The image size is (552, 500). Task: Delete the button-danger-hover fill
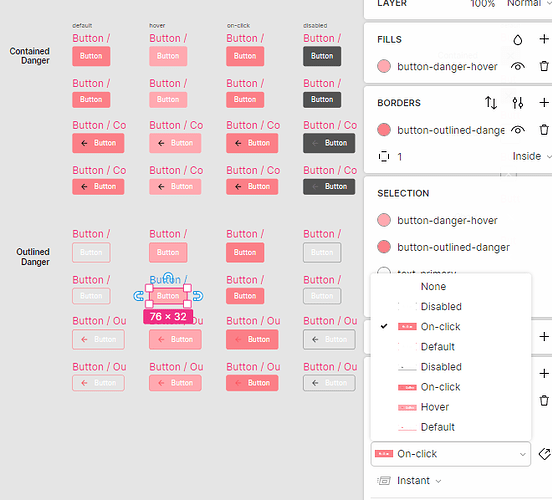[544, 66]
